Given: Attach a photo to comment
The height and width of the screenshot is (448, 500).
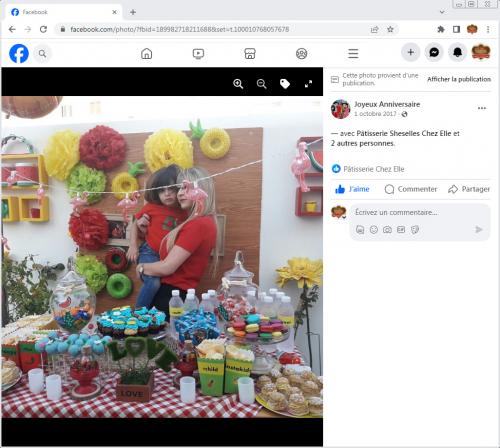Looking at the screenshot, I should 387,229.
